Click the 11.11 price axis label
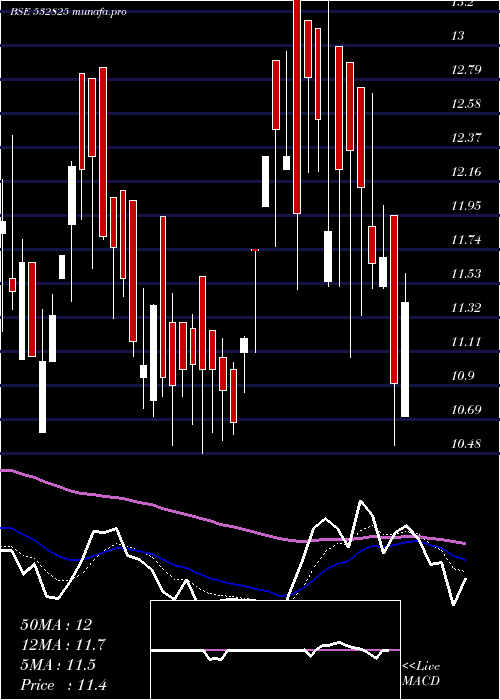 (466, 342)
